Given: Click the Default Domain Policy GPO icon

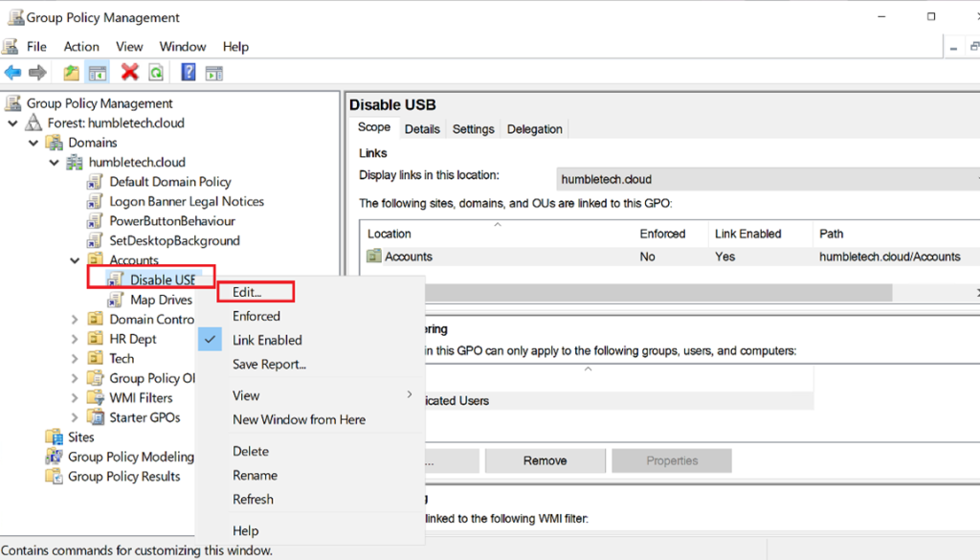Looking at the screenshot, I should tap(95, 182).
